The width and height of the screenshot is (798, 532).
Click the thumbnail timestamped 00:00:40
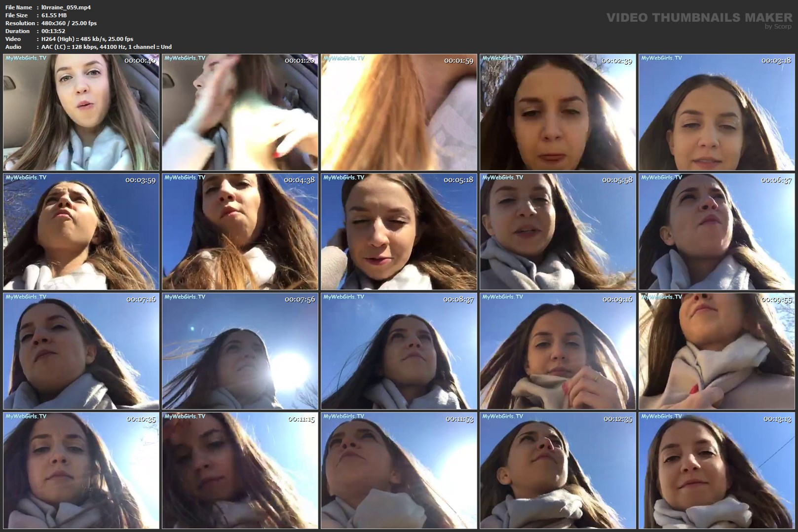point(81,113)
